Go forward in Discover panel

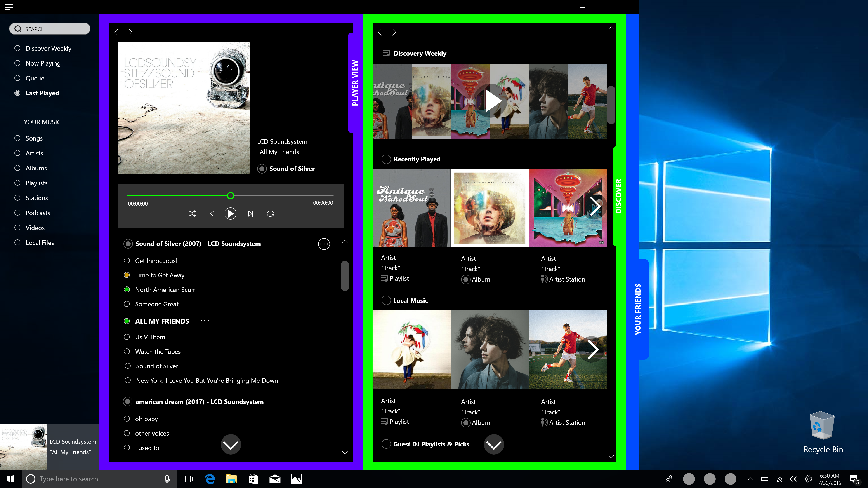click(394, 32)
